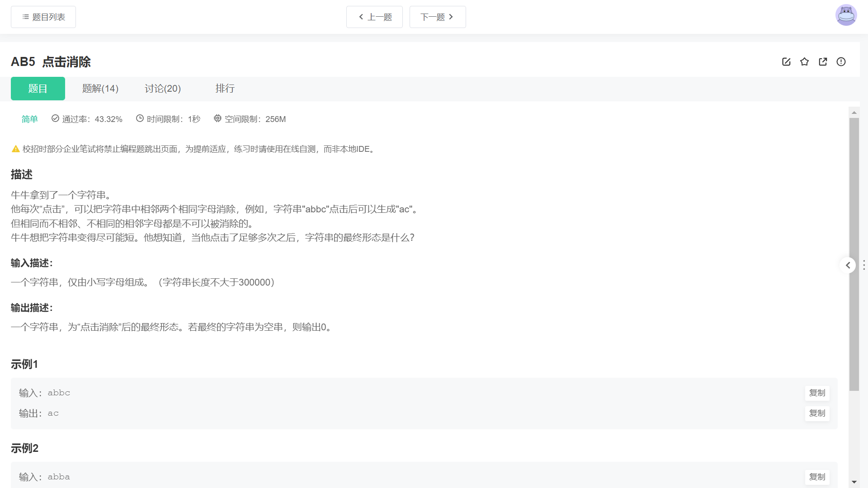Switch to the 讨论(20) tab
Image resolution: width=868 pixels, height=488 pixels.
click(163, 89)
